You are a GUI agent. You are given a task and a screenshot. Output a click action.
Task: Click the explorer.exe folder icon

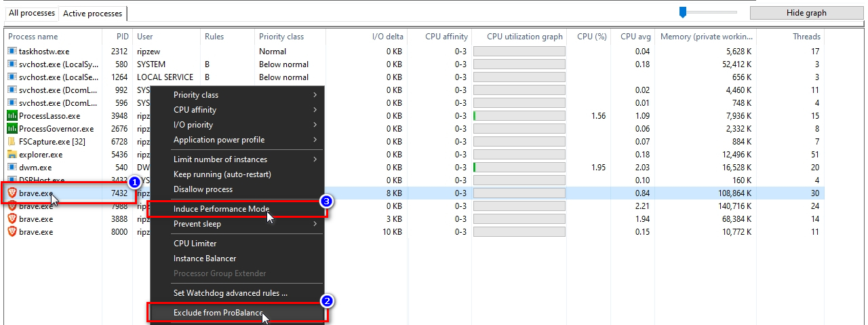pos(12,155)
